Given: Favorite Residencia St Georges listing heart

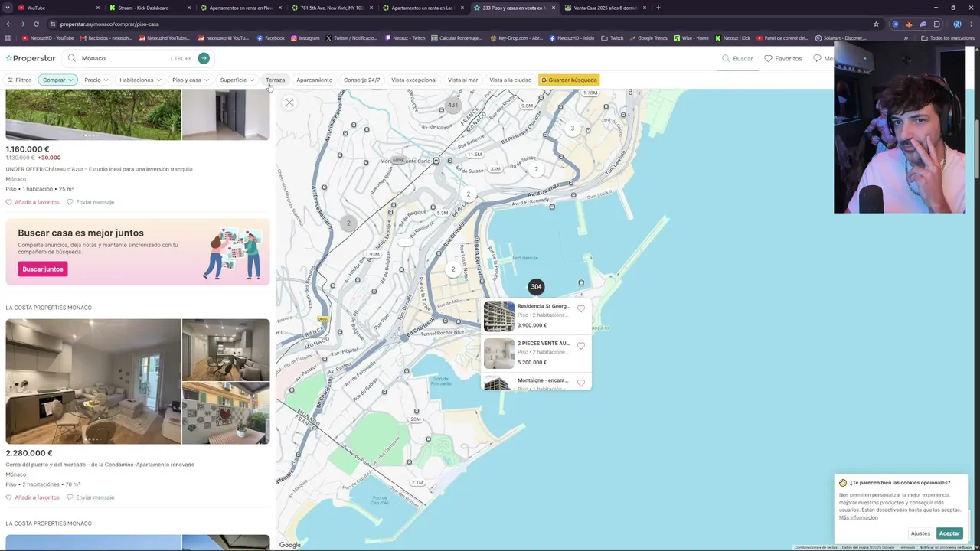Looking at the screenshot, I should [581, 308].
